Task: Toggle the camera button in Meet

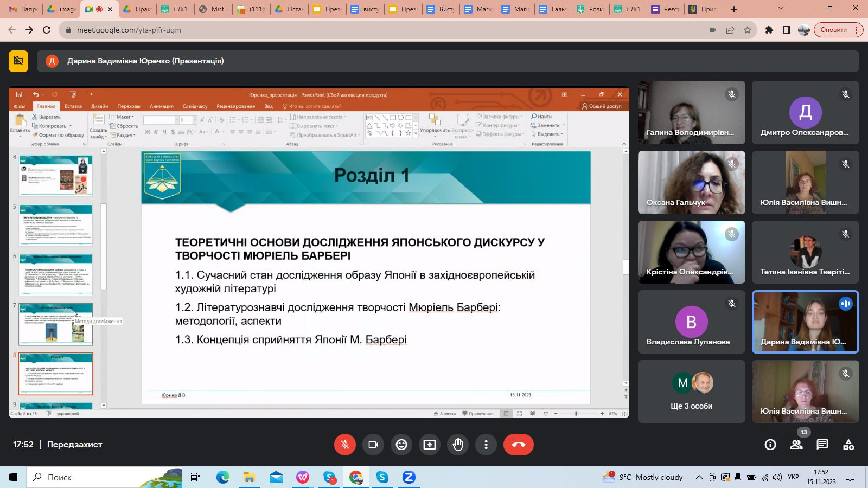Action: [x=373, y=445]
